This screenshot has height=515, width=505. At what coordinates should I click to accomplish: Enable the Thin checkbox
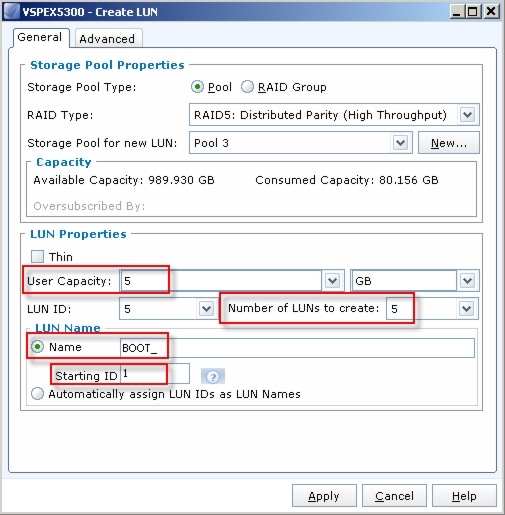pos(37,257)
